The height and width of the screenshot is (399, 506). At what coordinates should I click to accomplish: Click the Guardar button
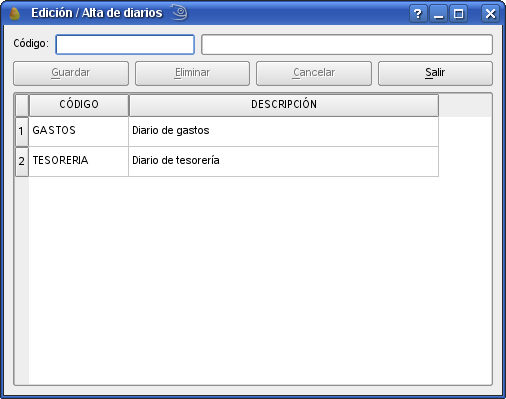pos(71,73)
